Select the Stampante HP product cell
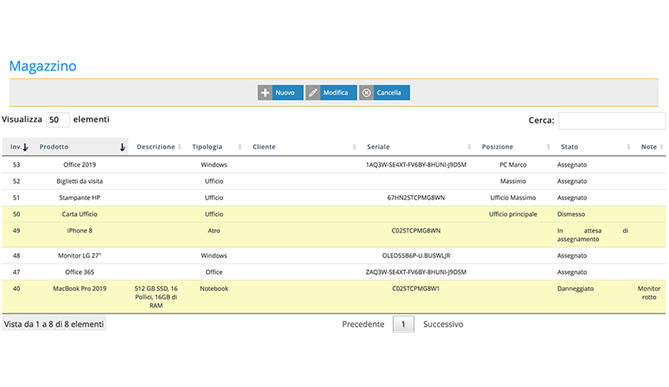The width and height of the screenshot is (669, 387). click(80, 198)
